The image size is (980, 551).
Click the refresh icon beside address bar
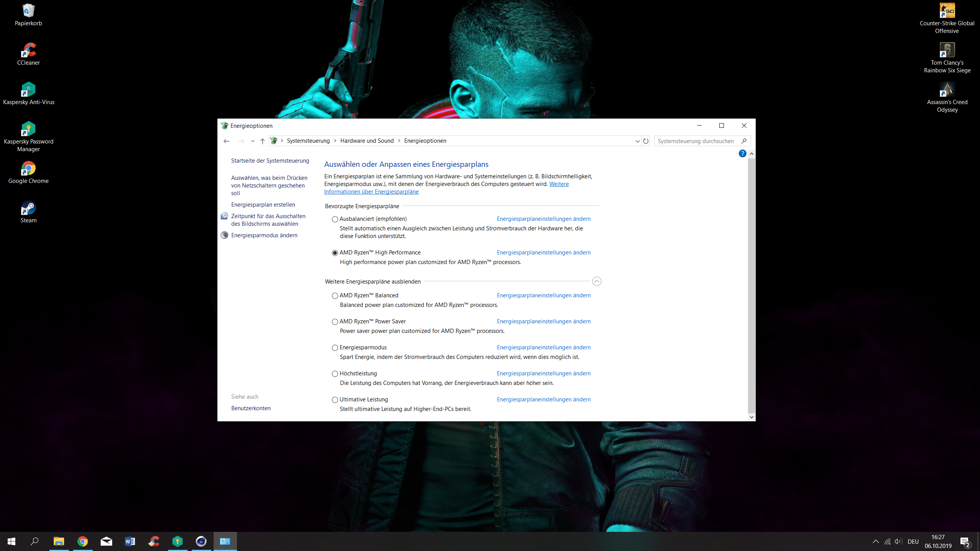click(646, 141)
